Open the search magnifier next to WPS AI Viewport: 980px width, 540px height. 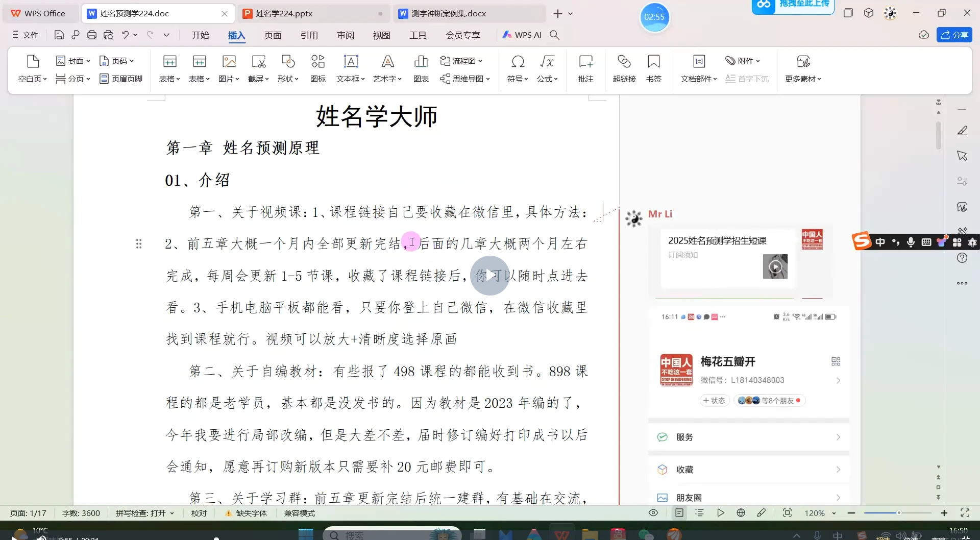click(555, 35)
